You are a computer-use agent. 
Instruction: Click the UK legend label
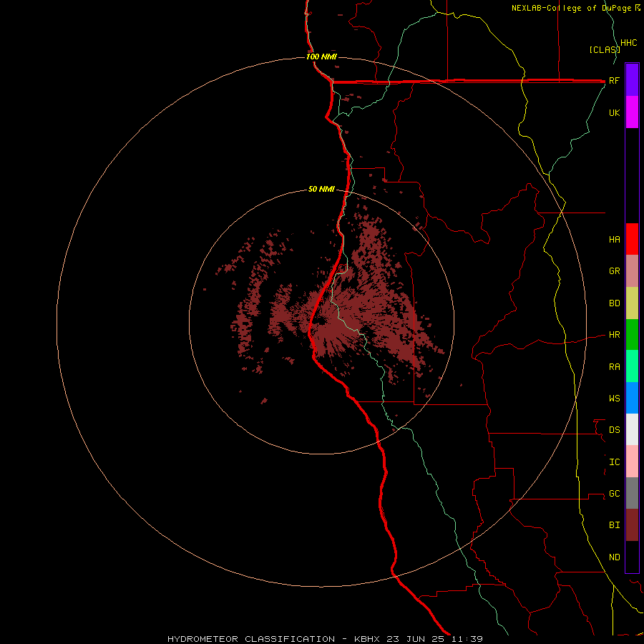click(x=614, y=113)
